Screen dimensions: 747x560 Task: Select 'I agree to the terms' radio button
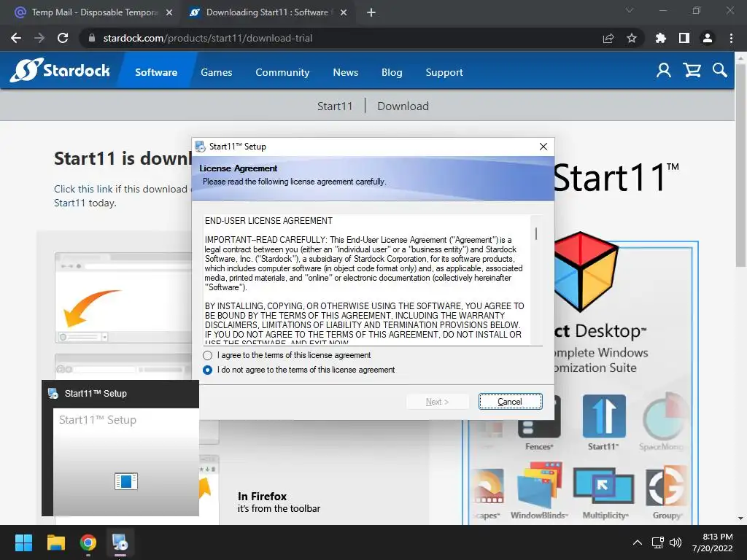[207, 355]
